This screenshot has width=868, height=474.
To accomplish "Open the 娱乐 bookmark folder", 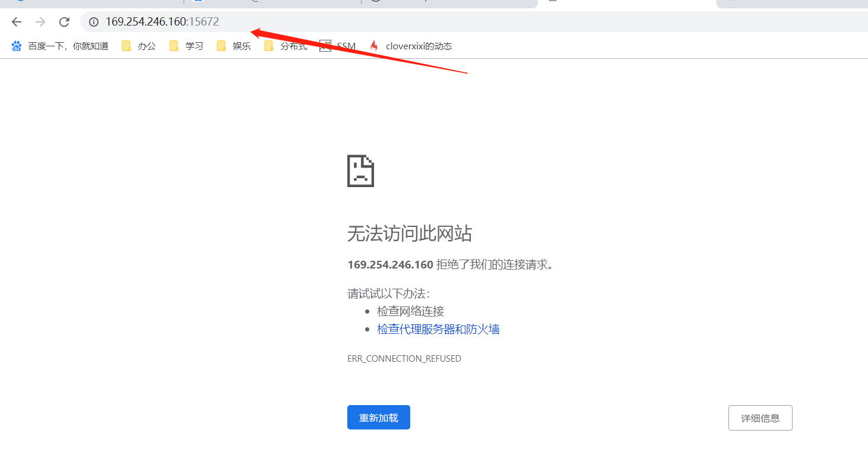I will 234,46.
